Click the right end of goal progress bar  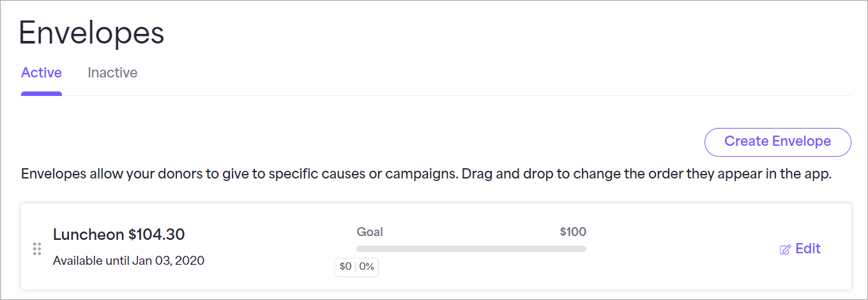click(x=582, y=249)
